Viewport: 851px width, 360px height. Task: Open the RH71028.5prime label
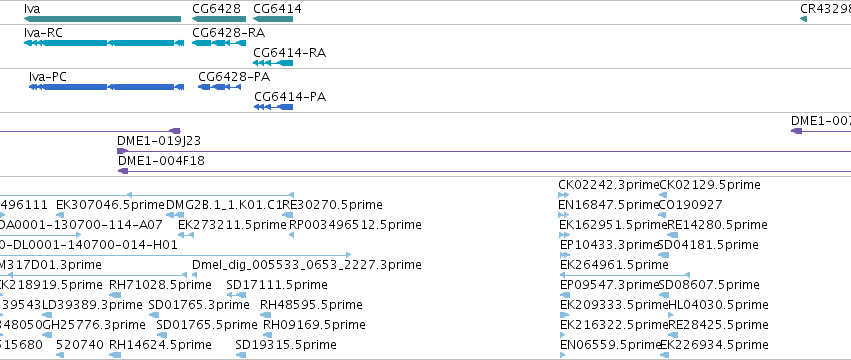click(x=160, y=285)
